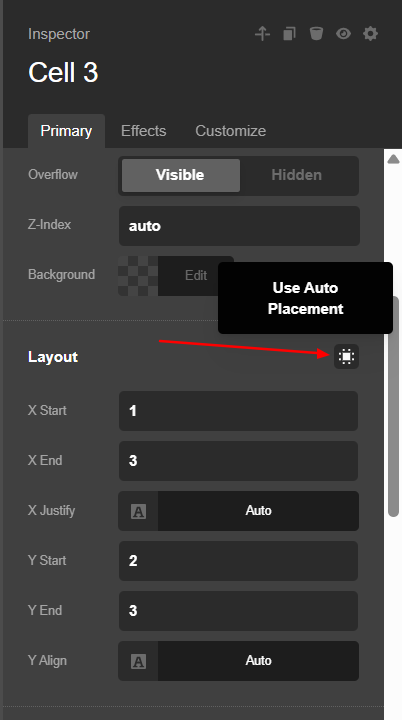
Task: Switch to the Effects tab
Action: click(x=143, y=131)
